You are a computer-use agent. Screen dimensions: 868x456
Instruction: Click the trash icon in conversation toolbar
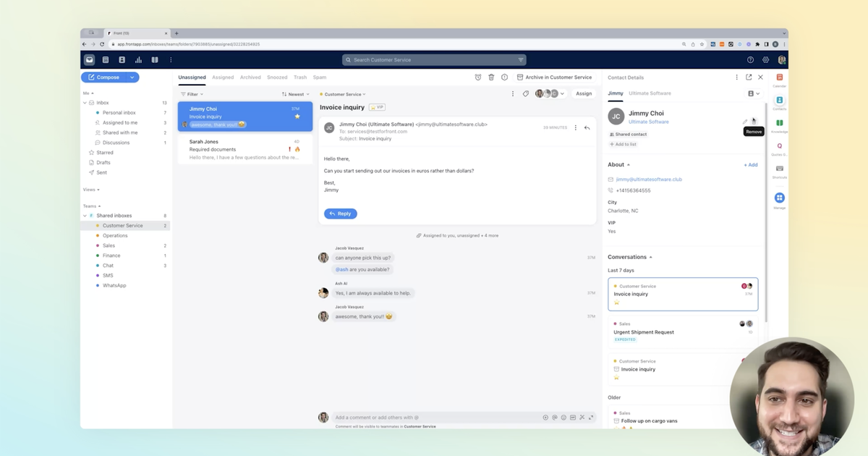click(x=491, y=77)
